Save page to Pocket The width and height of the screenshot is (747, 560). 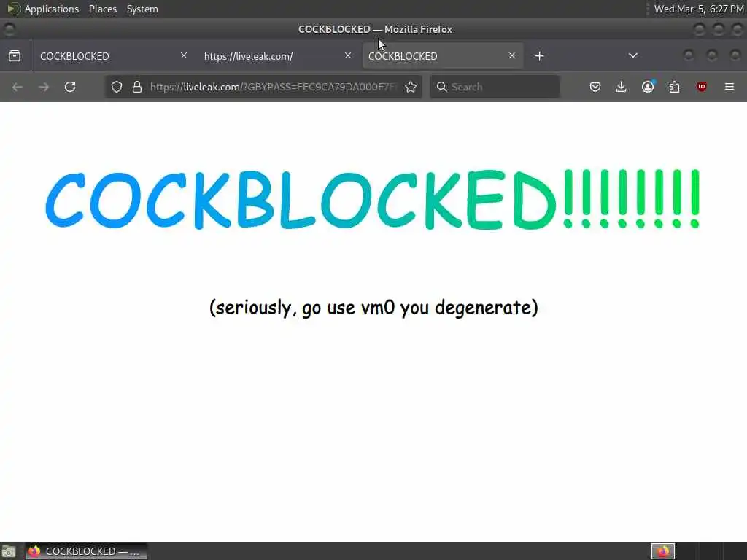click(595, 87)
